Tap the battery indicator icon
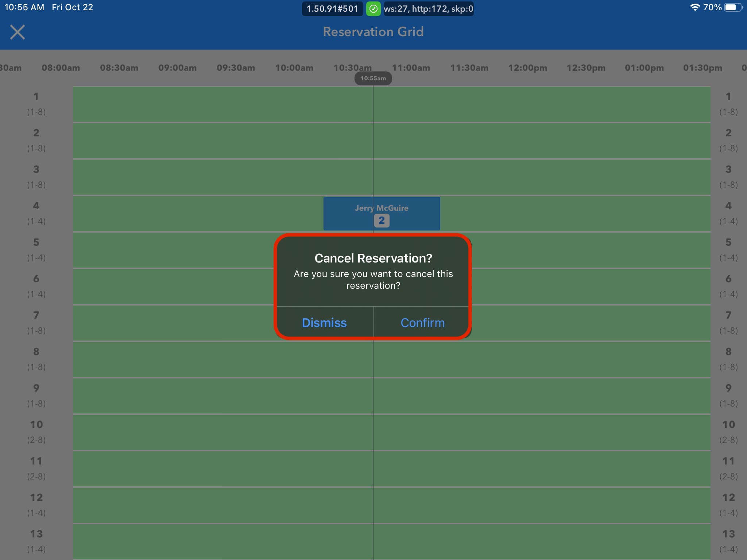747x560 pixels. [x=733, y=7]
